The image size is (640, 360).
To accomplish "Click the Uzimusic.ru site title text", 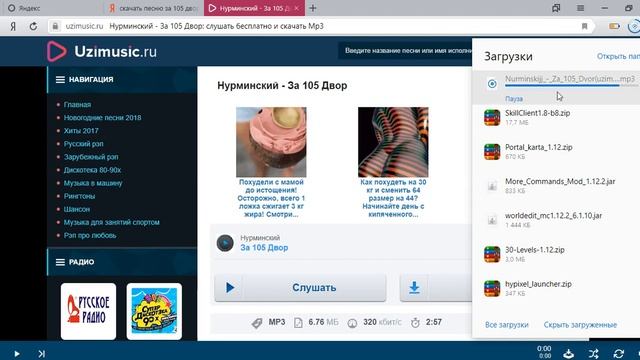I will click(116, 51).
